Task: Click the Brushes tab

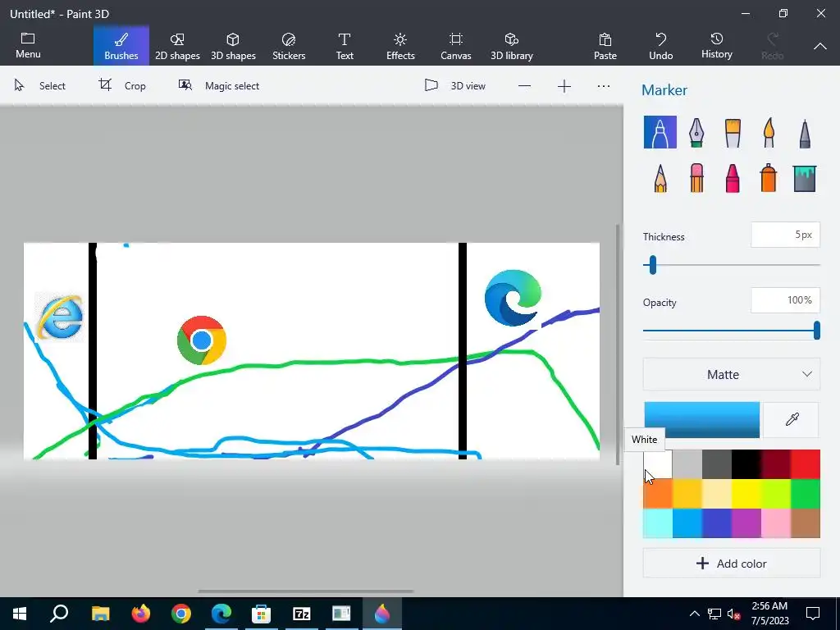Action: [x=121, y=46]
